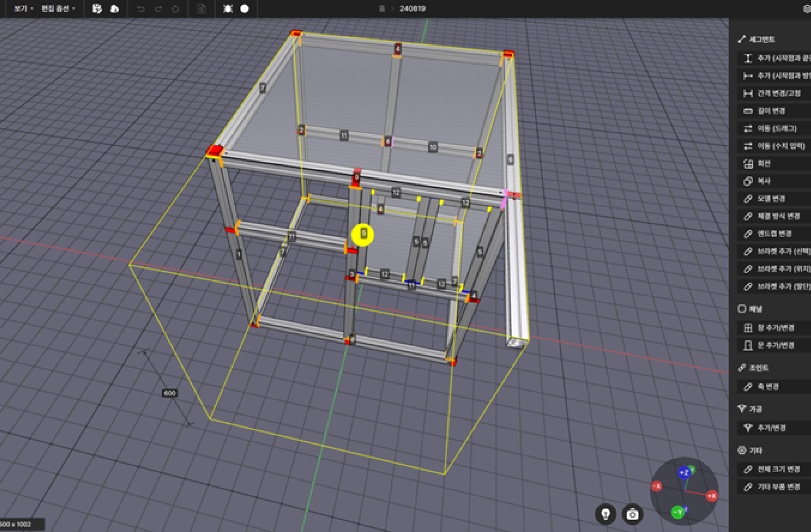The height and width of the screenshot is (532, 811).
Task: Click the 회전 rotate tool
Action: coord(764,163)
